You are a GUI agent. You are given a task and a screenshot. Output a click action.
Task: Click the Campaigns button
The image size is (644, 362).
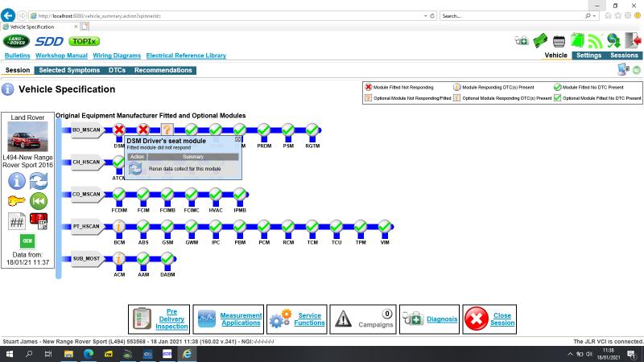coord(363,319)
